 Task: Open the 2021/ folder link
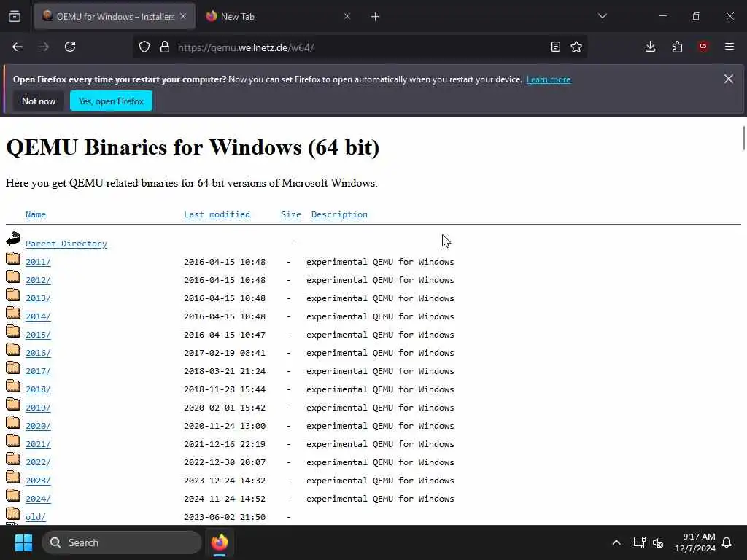click(38, 444)
